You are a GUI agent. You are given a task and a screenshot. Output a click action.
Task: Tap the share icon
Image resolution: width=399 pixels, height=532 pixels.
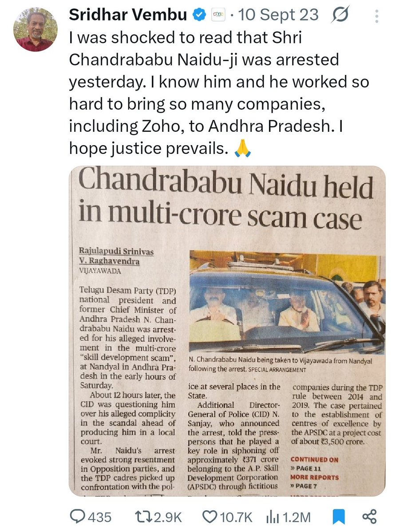click(x=369, y=516)
